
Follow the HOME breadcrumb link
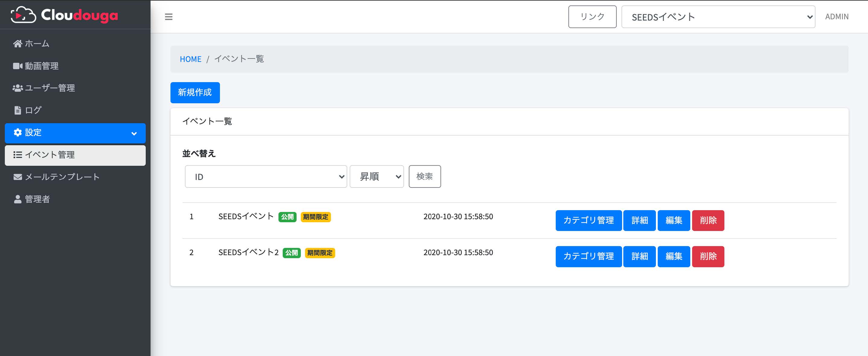[190, 59]
